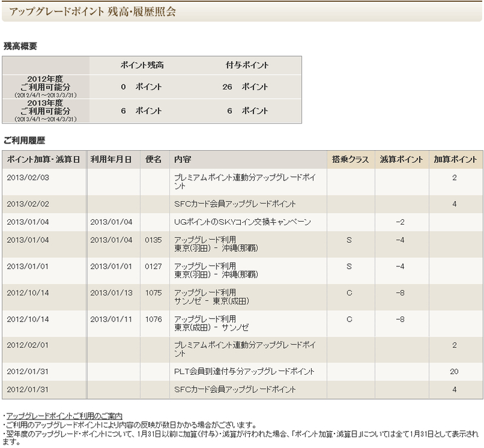The width and height of the screenshot is (484, 448).
Task: Select the date 2012/02/01 in history
Action: click(28, 345)
